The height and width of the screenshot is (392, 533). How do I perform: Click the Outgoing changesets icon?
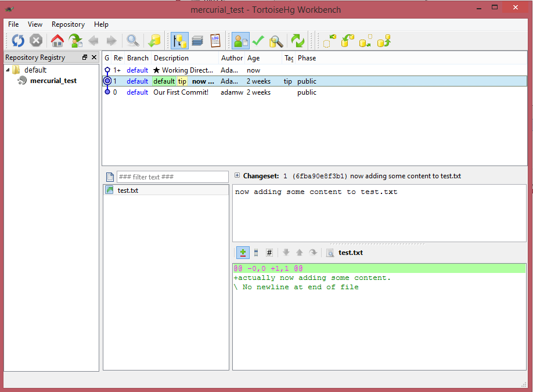coord(366,41)
